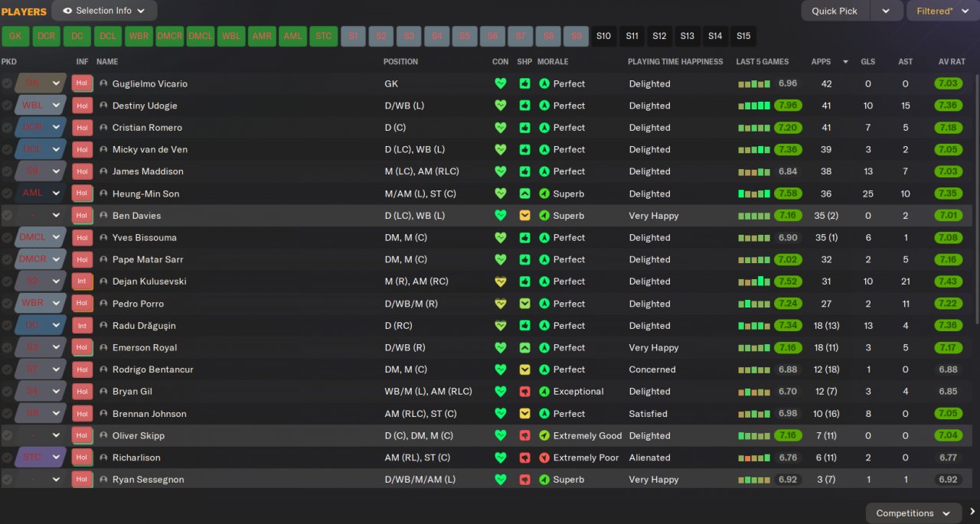Screen dimensions: 980x524
Task: Tick the pick circle for Bryan Gil
Action: 7,392
